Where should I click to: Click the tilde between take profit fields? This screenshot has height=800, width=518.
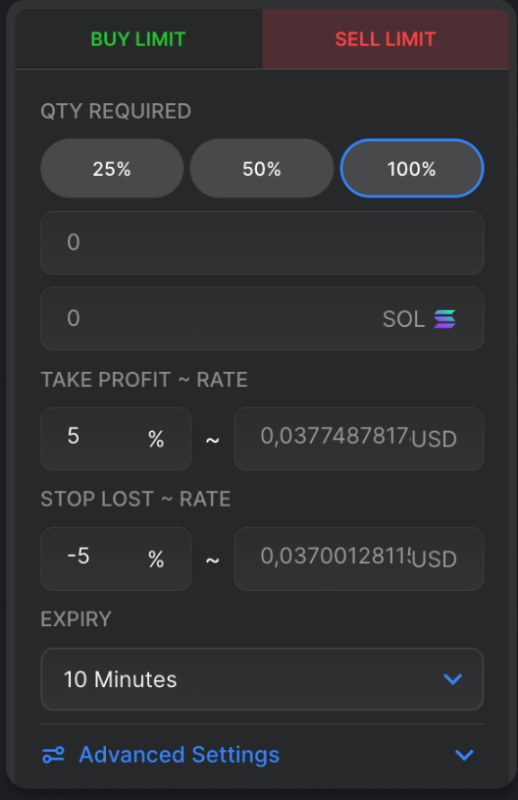[212, 440]
